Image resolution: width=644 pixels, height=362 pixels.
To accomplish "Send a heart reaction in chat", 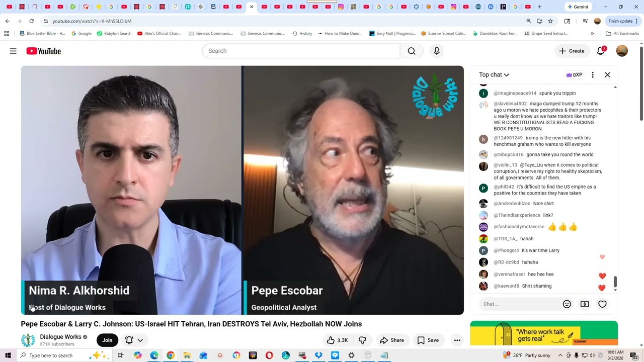I will pos(602,304).
